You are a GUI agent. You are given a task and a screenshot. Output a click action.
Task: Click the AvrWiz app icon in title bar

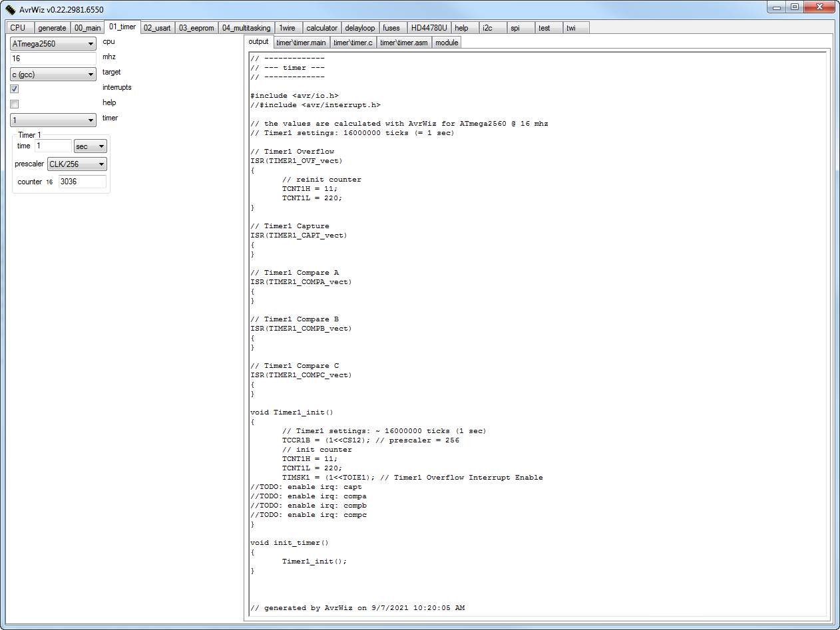click(x=11, y=9)
